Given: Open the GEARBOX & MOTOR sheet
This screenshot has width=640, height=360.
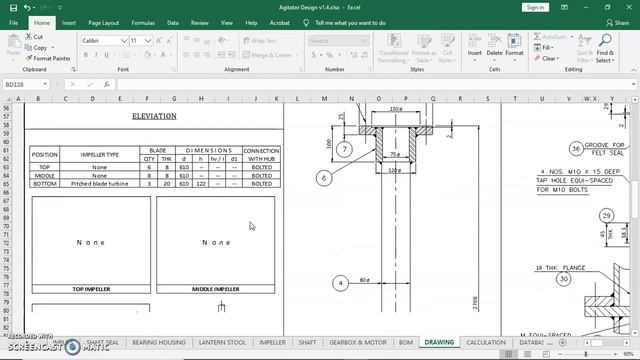Looking at the screenshot, I should click(358, 342).
